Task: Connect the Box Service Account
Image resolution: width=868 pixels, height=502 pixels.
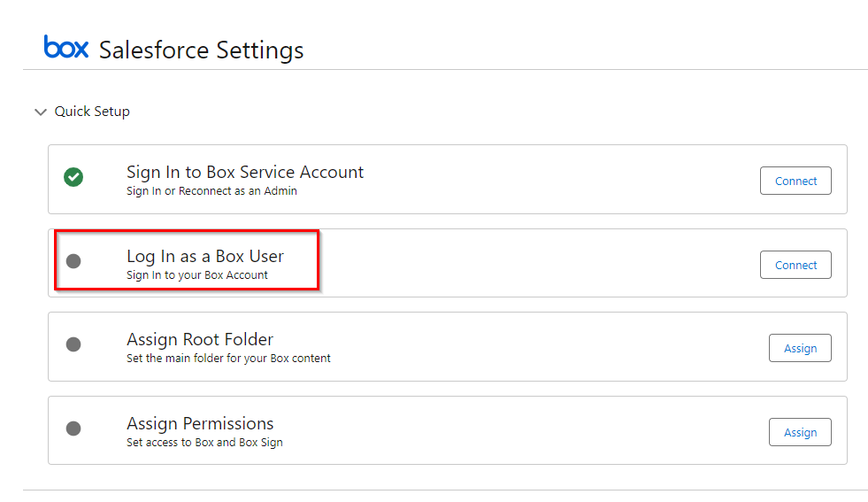Action: pos(795,181)
